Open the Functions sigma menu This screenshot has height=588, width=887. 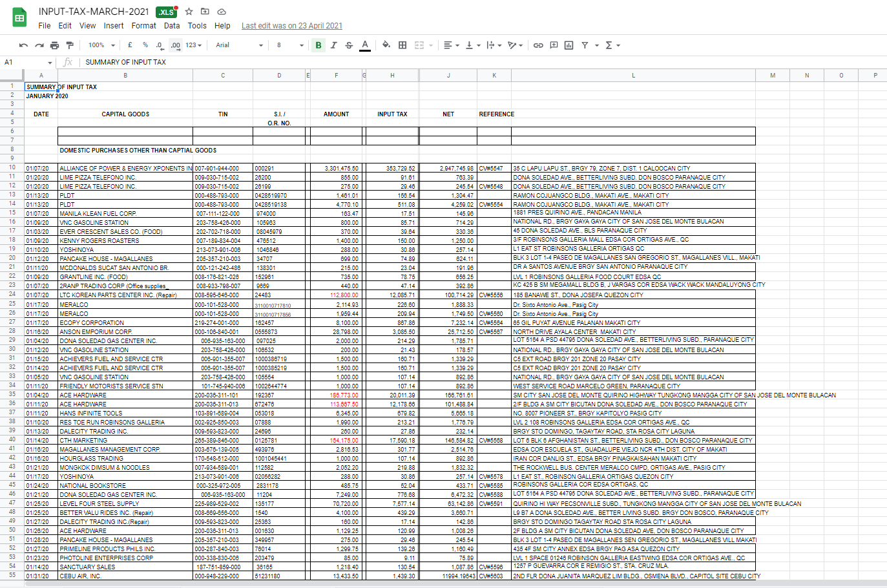click(x=613, y=45)
